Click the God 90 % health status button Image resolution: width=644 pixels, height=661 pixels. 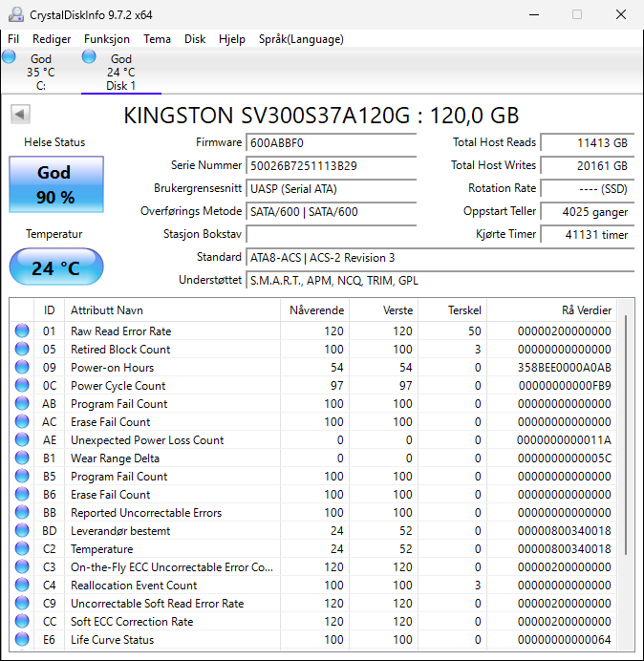pos(56,184)
